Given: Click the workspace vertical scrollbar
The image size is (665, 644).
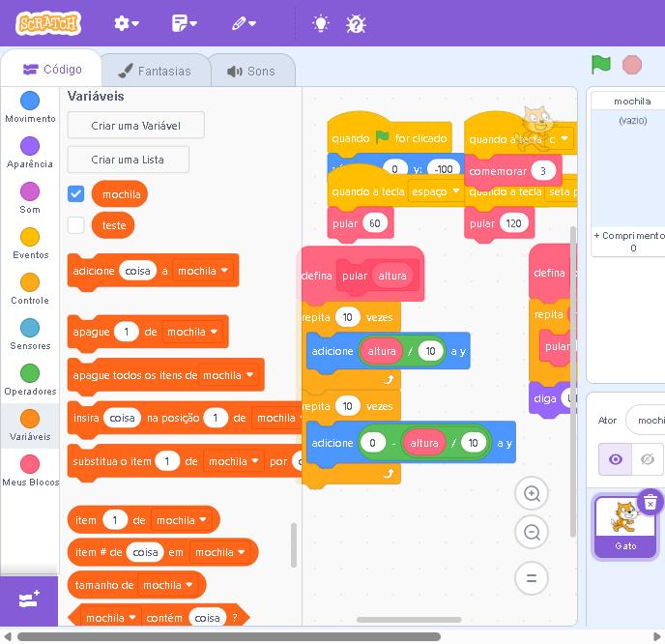Looking at the screenshot, I should [x=573, y=382].
